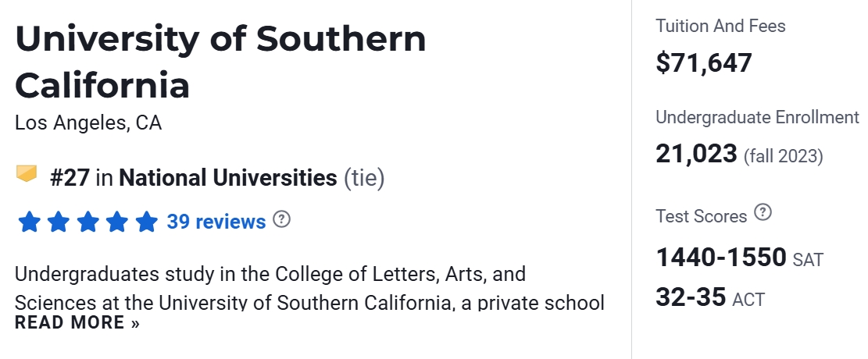Click the fifth rating star
This screenshot has height=359, width=868.
146,222
